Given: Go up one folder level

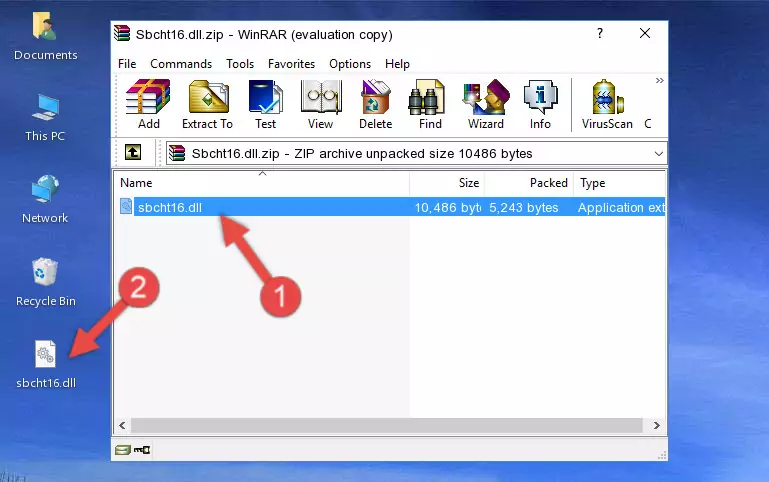Looking at the screenshot, I should coord(133,152).
